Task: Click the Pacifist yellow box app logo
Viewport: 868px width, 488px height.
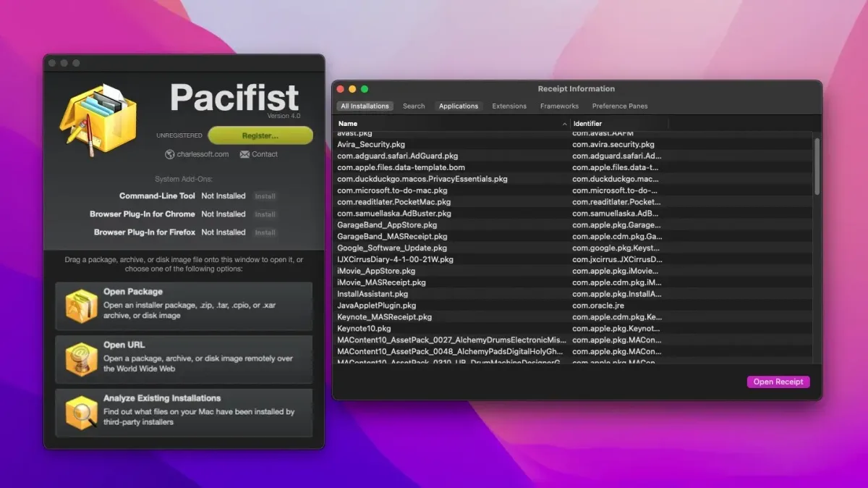Action: [97, 122]
